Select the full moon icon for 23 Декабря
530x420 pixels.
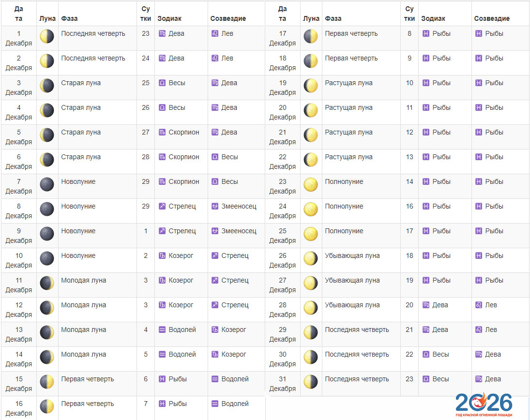[310, 184]
